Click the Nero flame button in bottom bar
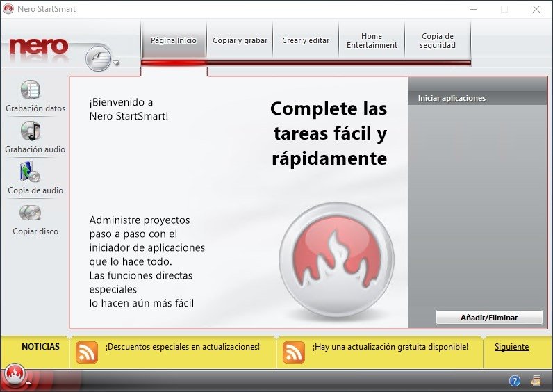 click(x=15, y=375)
